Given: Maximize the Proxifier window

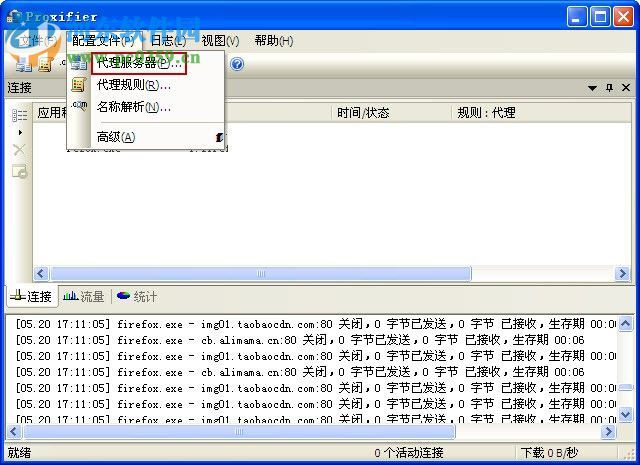Looking at the screenshot, I should point(600,17).
